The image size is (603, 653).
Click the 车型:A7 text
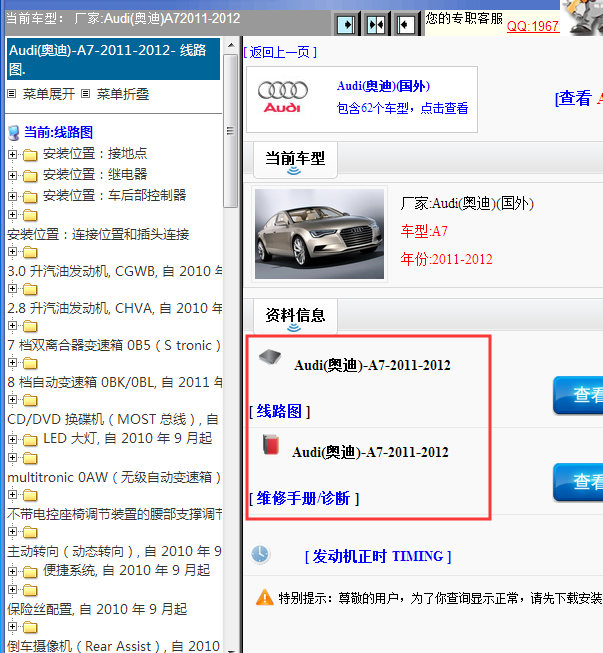(424, 231)
